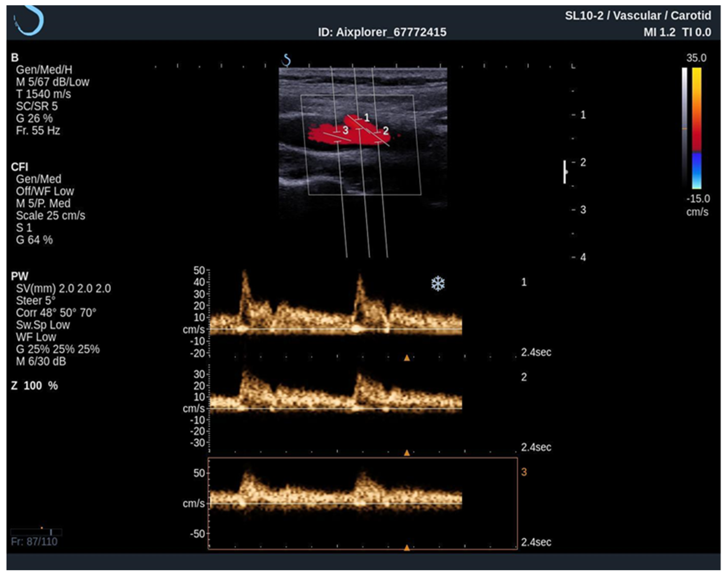Viewport: 728px width, 576px height.
Task: Click the cine frame slider at bottom-left
Action: click(x=36, y=532)
